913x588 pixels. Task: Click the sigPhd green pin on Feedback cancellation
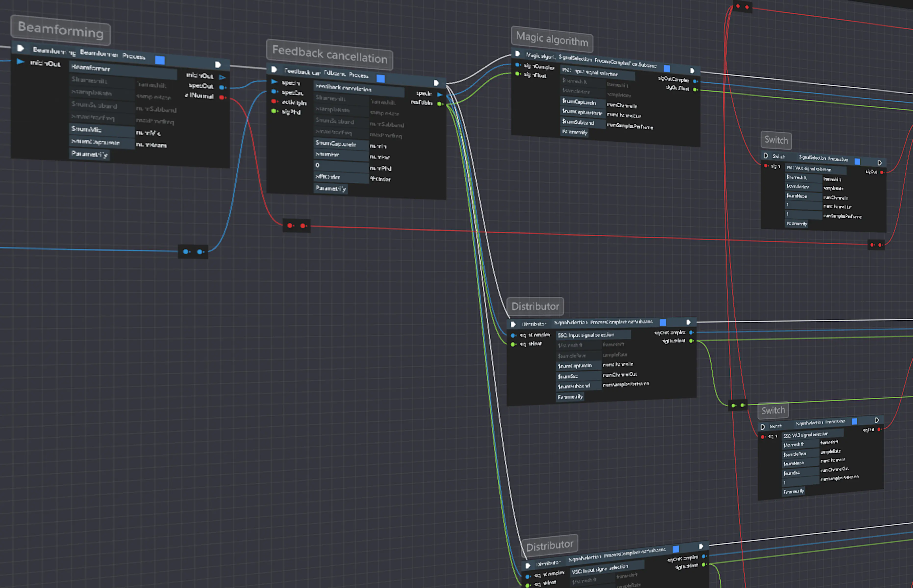(274, 111)
